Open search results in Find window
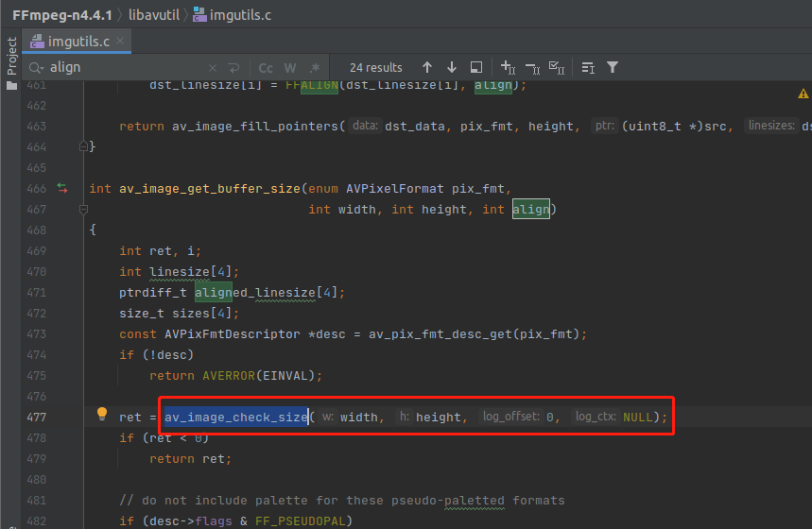Screen dimensions: 812x529 476,68
